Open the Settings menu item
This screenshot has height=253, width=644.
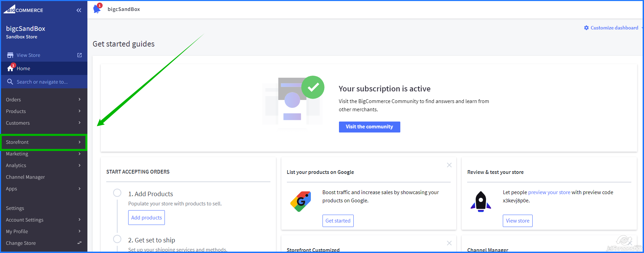pos(15,208)
